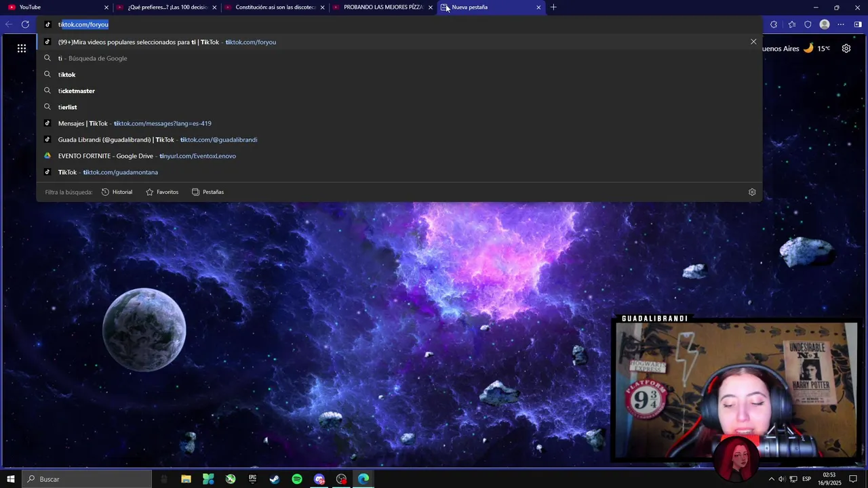
Task: Select the Nueva pestaña tab
Action: point(491,7)
